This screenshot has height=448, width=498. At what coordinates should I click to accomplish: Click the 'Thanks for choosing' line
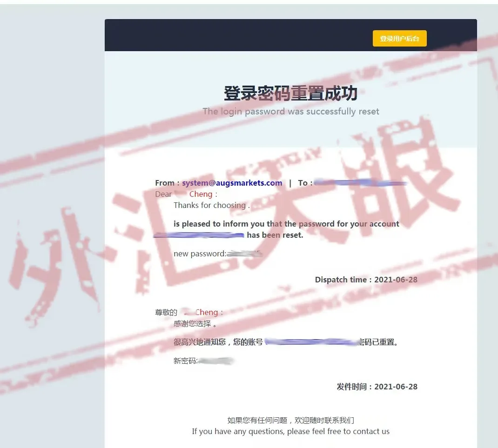(211, 206)
